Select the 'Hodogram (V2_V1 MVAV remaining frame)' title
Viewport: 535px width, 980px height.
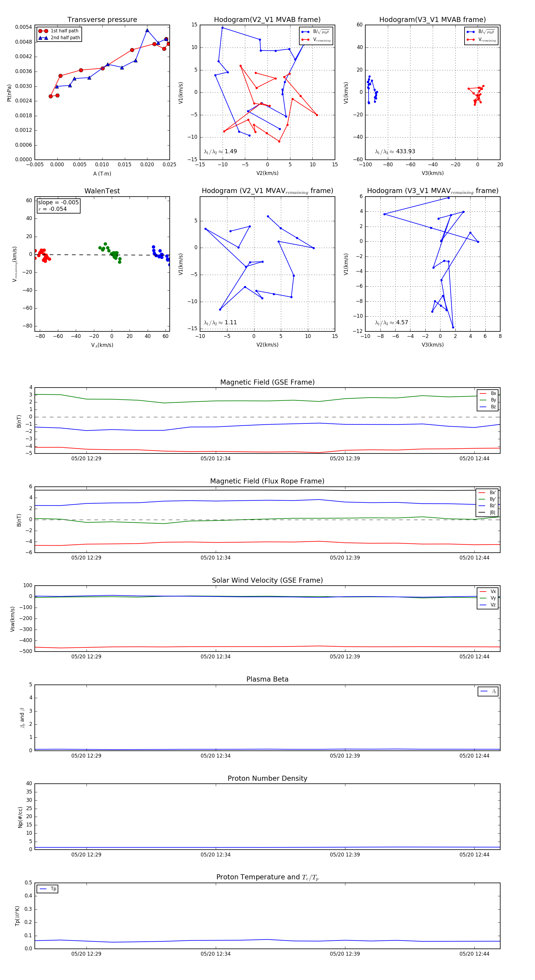(267, 191)
